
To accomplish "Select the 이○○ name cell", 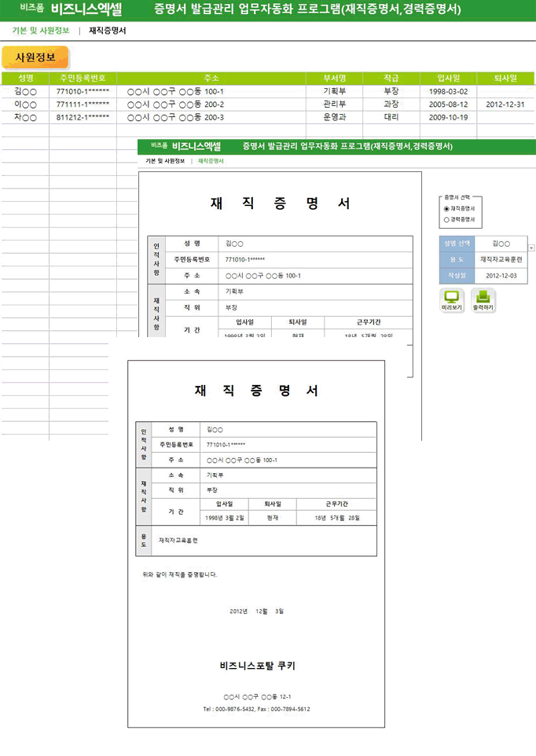I will (26, 105).
